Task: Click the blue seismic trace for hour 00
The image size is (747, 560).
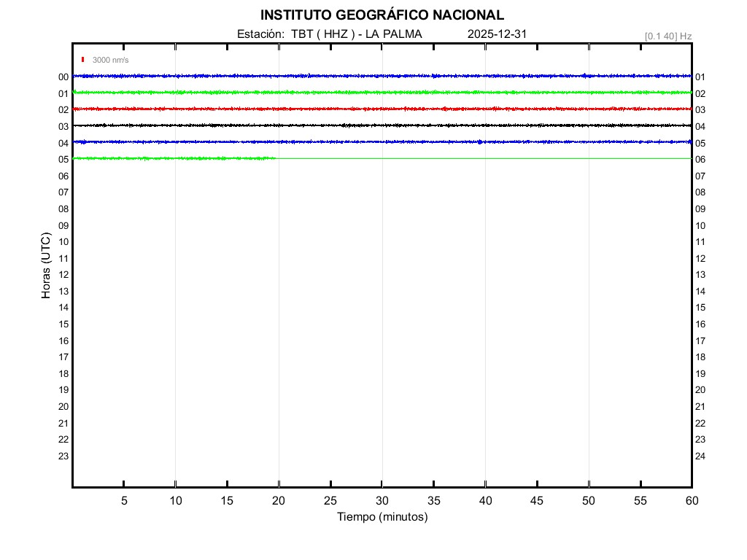Action: (382, 76)
